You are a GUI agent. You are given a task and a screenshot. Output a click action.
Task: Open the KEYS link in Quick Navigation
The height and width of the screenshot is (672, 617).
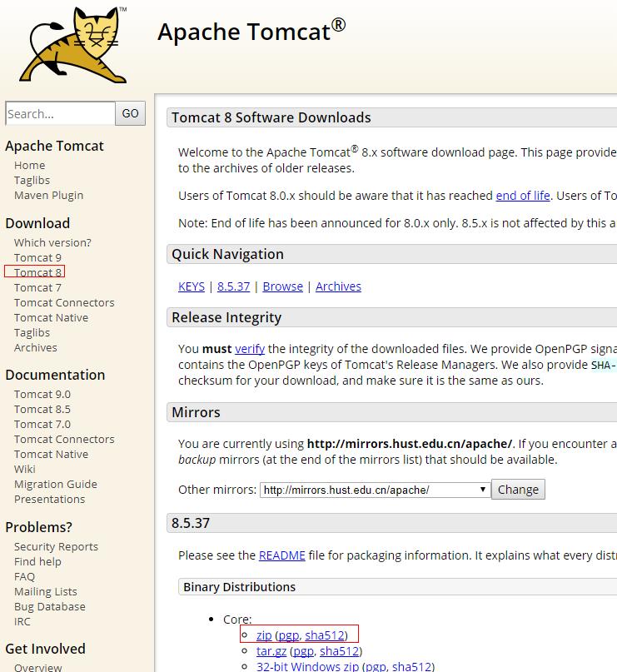[191, 286]
